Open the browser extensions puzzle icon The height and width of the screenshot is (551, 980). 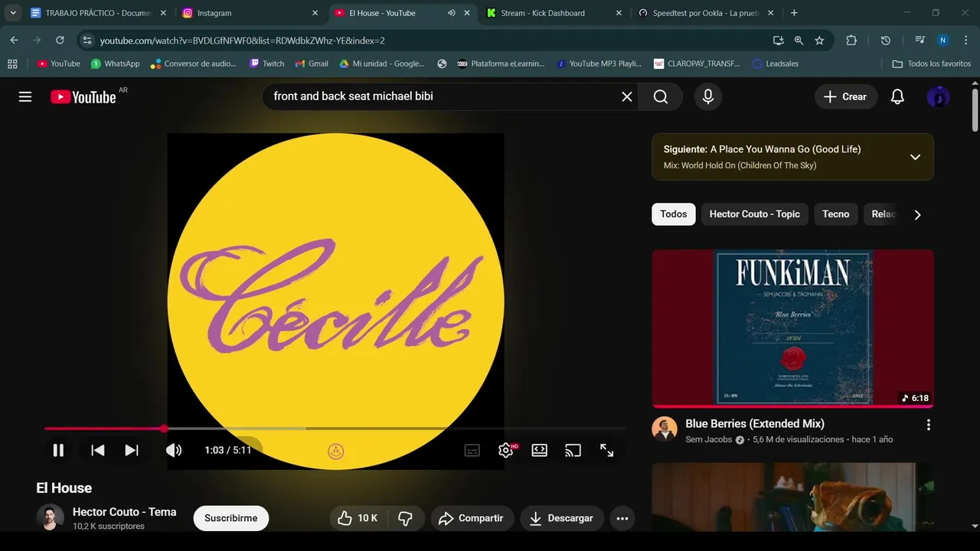point(851,40)
